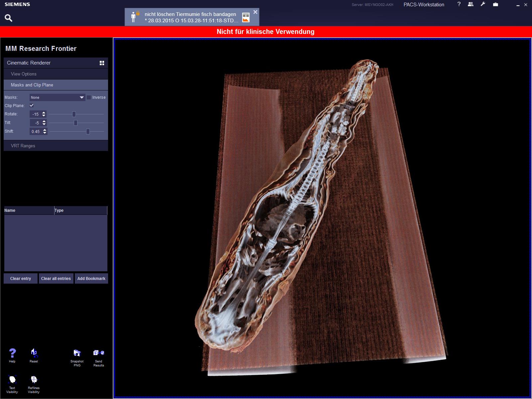Click the Reset view icon

click(34, 353)
